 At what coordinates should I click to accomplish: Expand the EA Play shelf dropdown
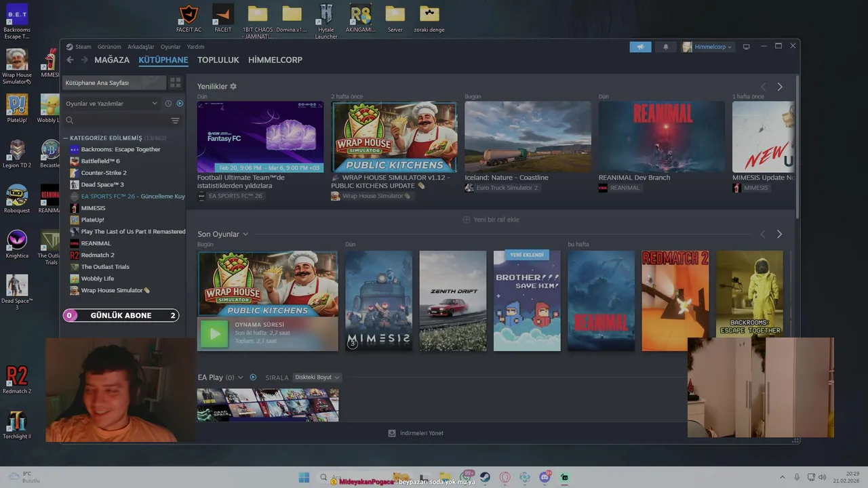coord(240,378)
